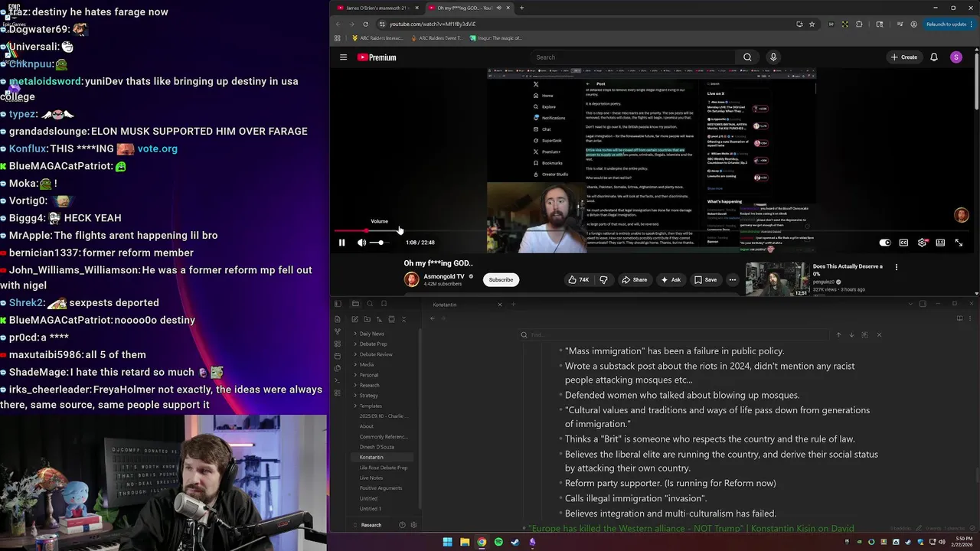Enter fullscreen on YouTube player
980x551 pixels.
959,243
